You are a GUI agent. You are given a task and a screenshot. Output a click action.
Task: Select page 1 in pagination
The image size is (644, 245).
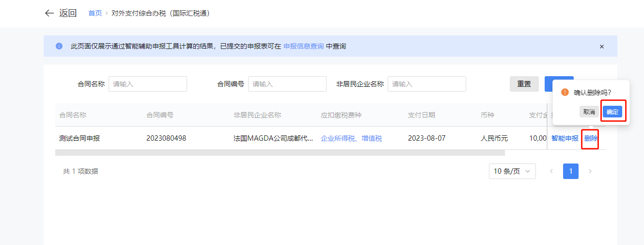(571, 171)
